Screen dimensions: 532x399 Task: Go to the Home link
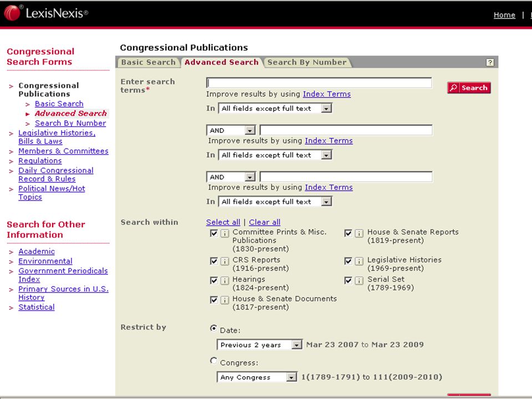pos(504,15)
